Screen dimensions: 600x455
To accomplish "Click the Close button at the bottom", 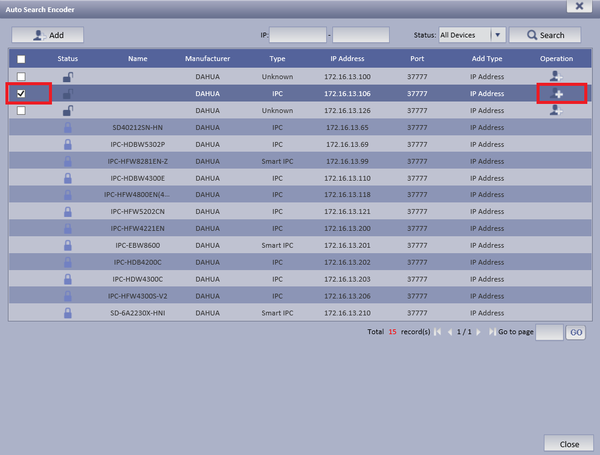I will (x=569, y=444).
